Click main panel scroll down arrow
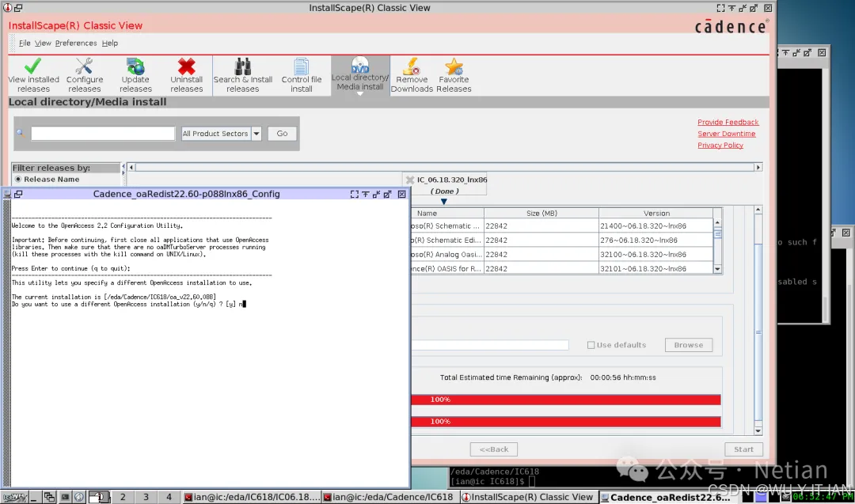855x504 pixels. [758, 430]
